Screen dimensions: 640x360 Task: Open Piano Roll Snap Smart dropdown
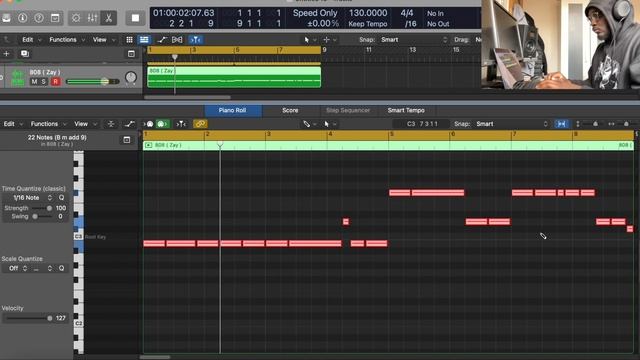coord(512,124)
